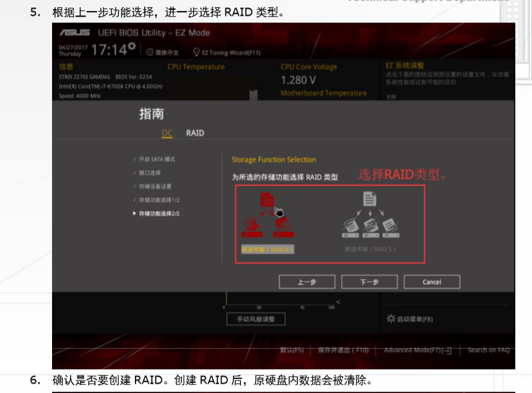Proceed with 下一步 button

point(369,282)
